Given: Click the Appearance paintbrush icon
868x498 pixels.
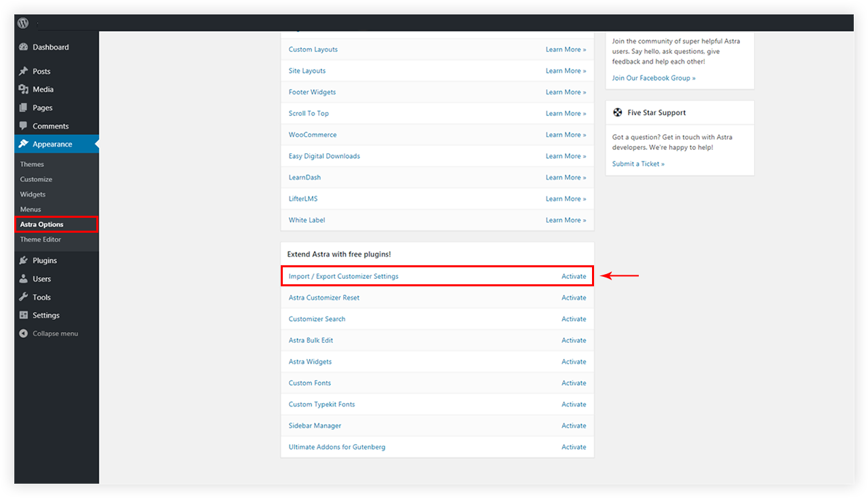Looking at the screenshot, I should pos(24,145).
